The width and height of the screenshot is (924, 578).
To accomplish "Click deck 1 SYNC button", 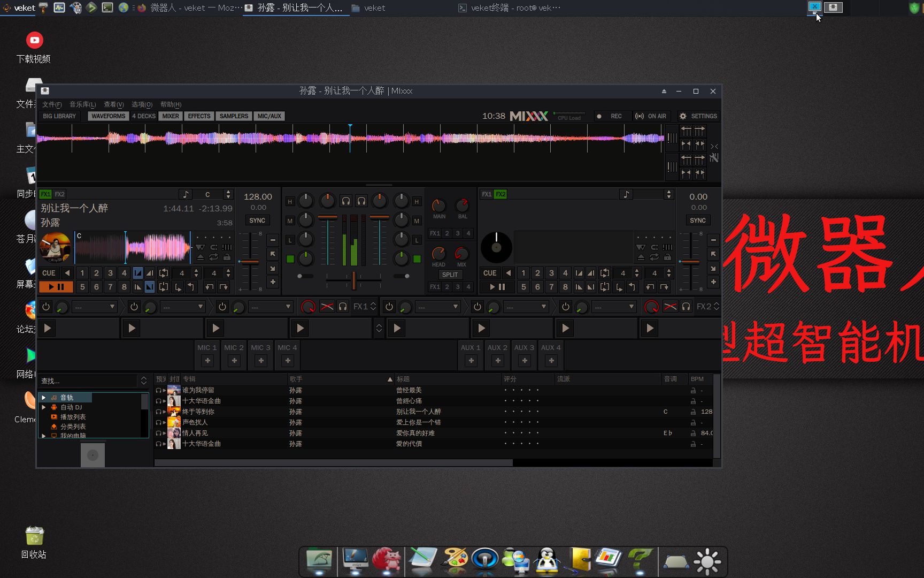I will (257, 220).
